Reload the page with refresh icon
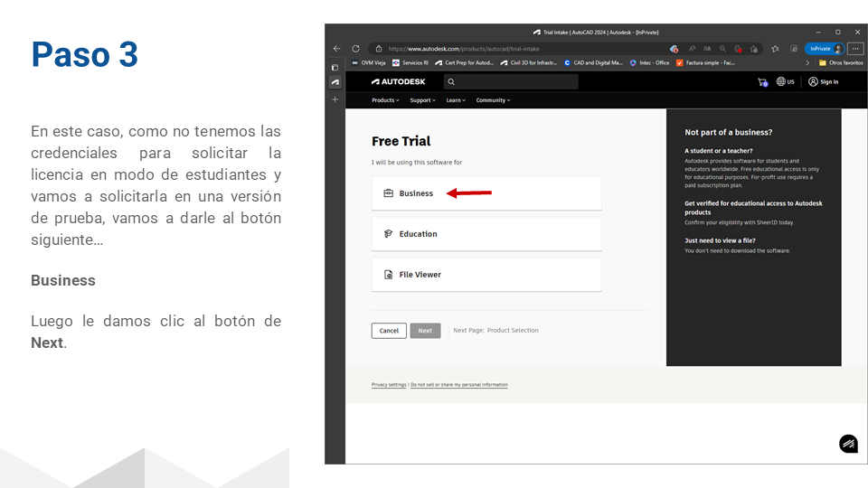The height and width of the screenshot is (488, 868). [356, 49]
